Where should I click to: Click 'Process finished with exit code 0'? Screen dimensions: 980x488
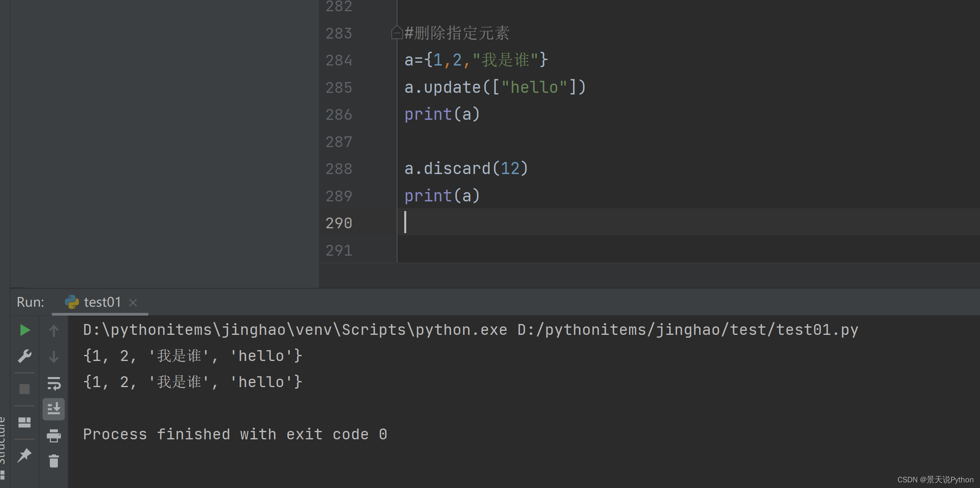coord(235,435)
